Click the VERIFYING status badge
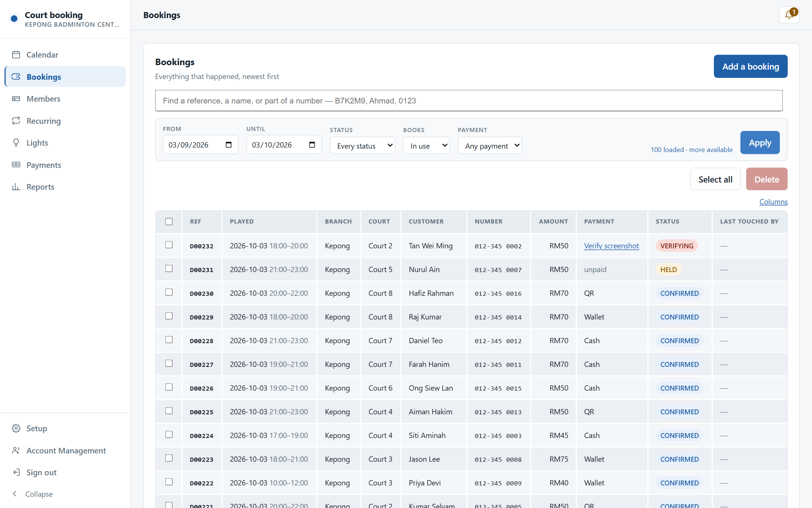Viewport: 812px width, 508px height. click(677, 246)
